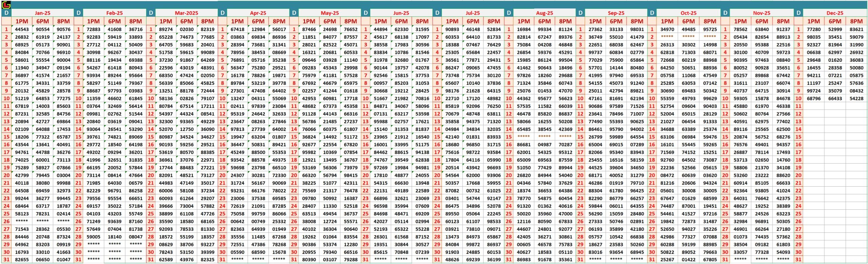
Task: Select the Jun-25 cell 49189
Action: 401,191
